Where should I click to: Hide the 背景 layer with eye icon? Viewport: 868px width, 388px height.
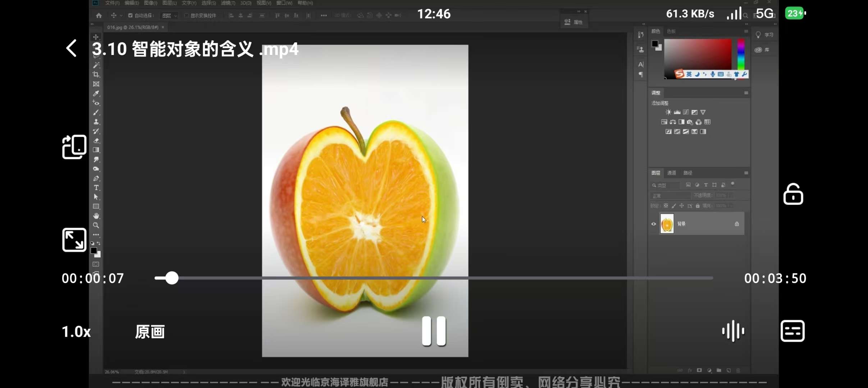(x=654, y=224)
